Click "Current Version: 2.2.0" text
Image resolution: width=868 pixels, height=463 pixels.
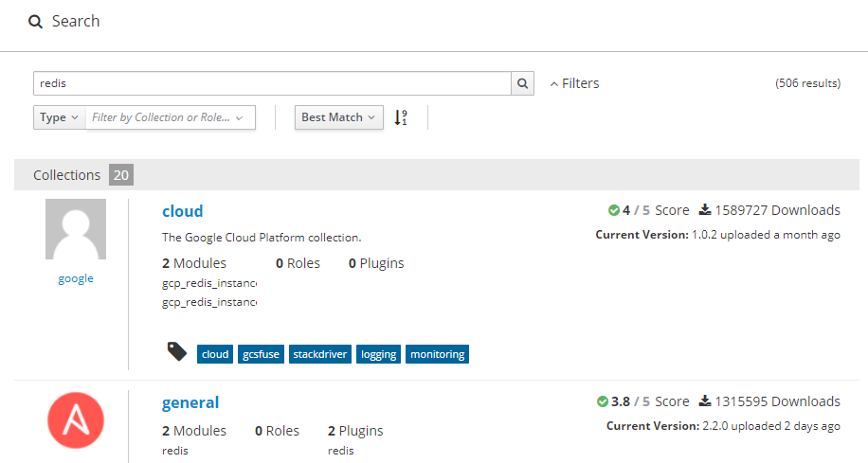[666, 426]
